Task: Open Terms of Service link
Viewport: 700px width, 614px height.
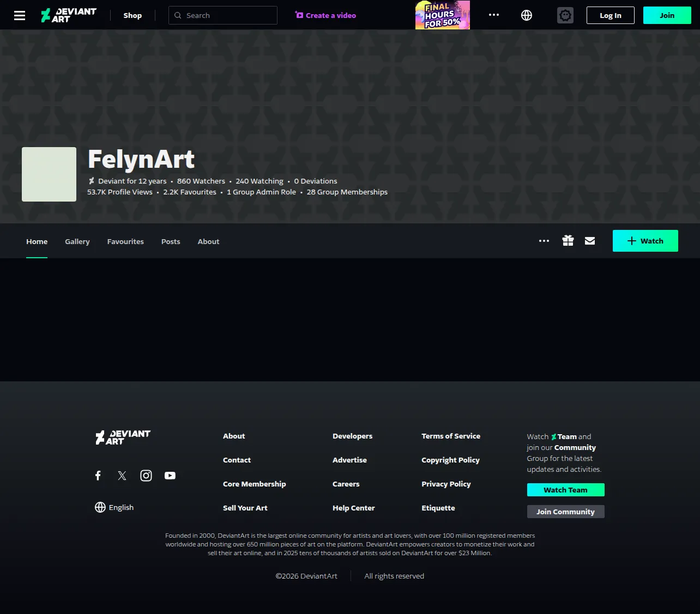Action: [x=451, y=436]
